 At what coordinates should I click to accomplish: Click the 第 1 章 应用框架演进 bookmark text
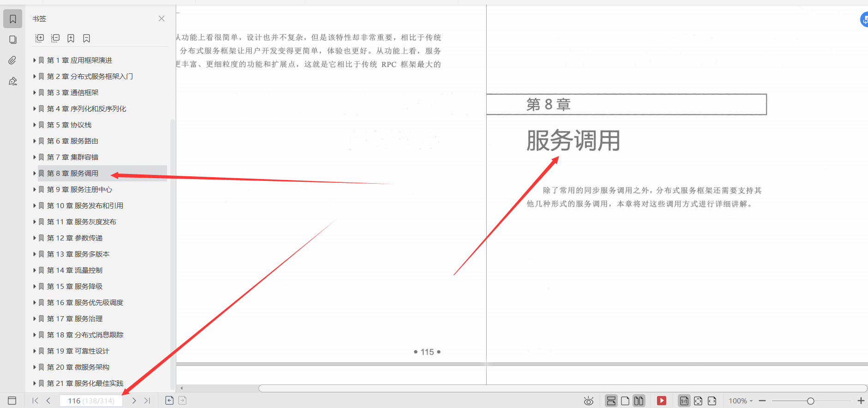[79, 60]
